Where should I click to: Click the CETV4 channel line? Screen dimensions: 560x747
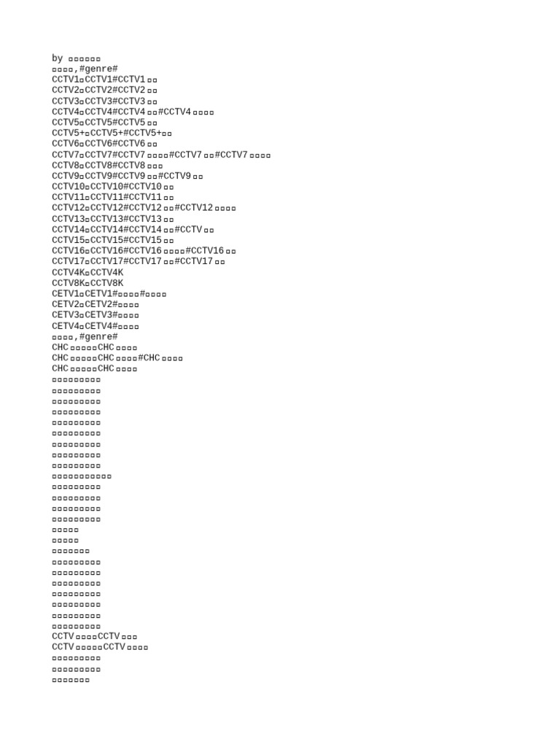(96, 326)
